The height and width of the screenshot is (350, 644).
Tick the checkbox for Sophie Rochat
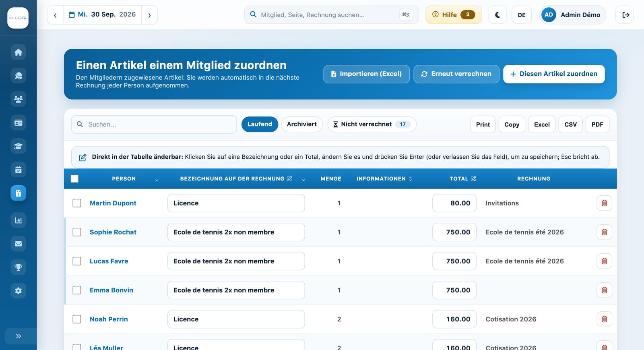[77, 232]
